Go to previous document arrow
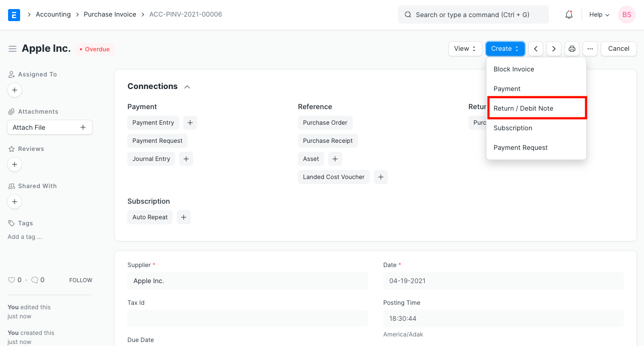 pos(536,49)
